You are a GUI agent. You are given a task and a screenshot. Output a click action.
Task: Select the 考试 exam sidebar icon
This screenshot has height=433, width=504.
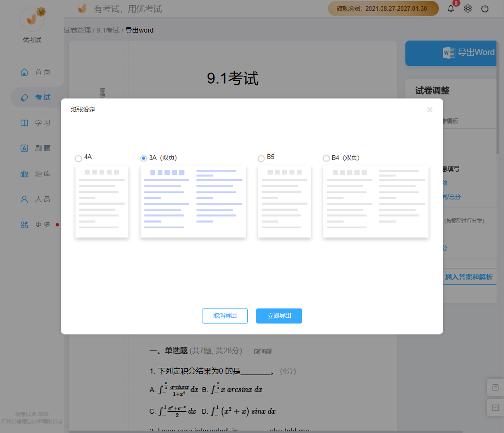24,97
